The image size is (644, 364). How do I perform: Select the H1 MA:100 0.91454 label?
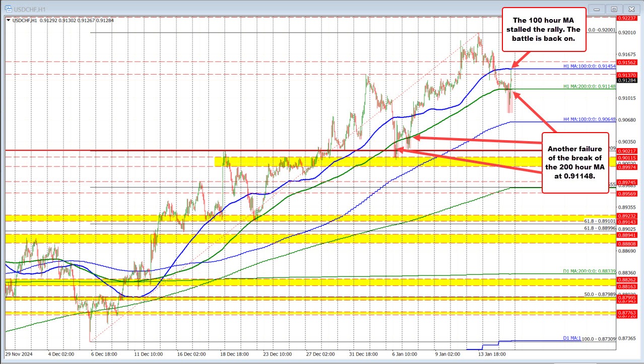coord(589,67)
